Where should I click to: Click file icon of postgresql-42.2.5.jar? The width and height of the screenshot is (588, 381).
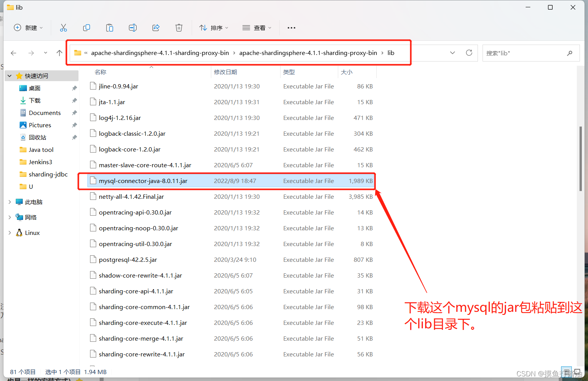[93, 260]
